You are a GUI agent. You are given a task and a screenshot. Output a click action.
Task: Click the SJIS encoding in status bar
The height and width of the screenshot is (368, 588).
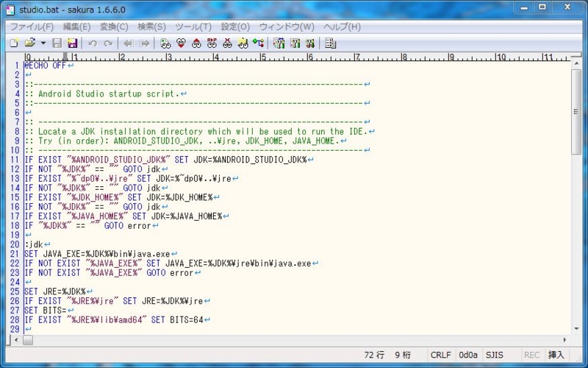(495, 355)
